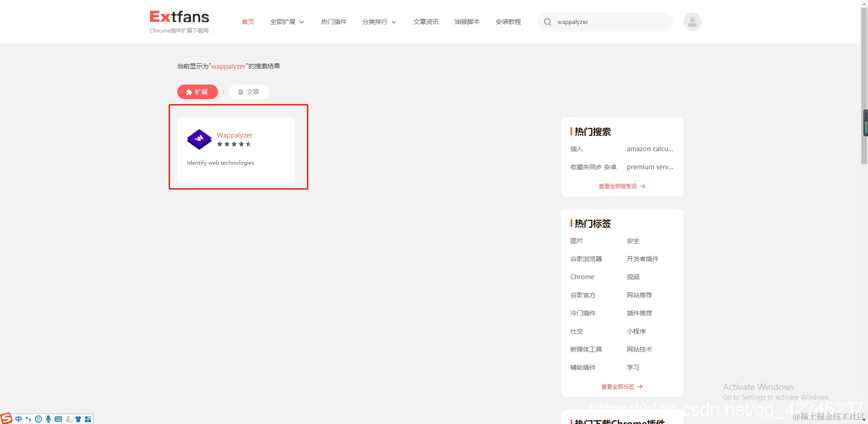Image resolution: width=868 pixels, height=424 pixels.
Task: Toggle Chinese/English input mode on Sogou bar
Action: [x=19, y=419]
